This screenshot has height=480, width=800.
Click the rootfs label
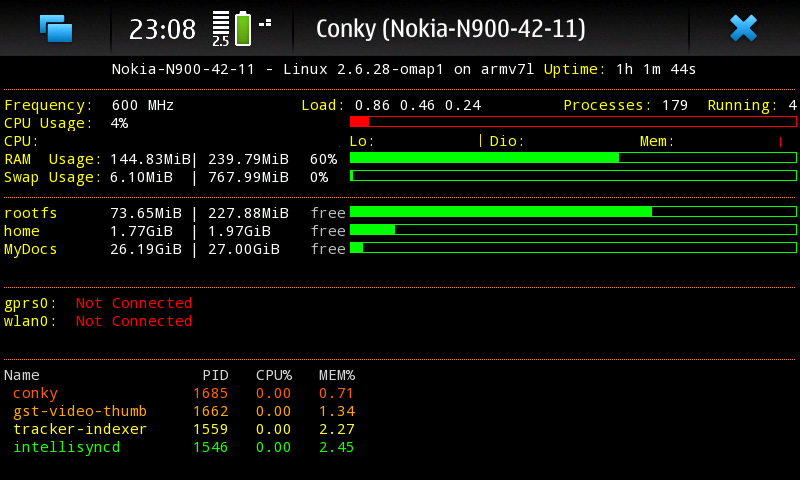(31, 213)
